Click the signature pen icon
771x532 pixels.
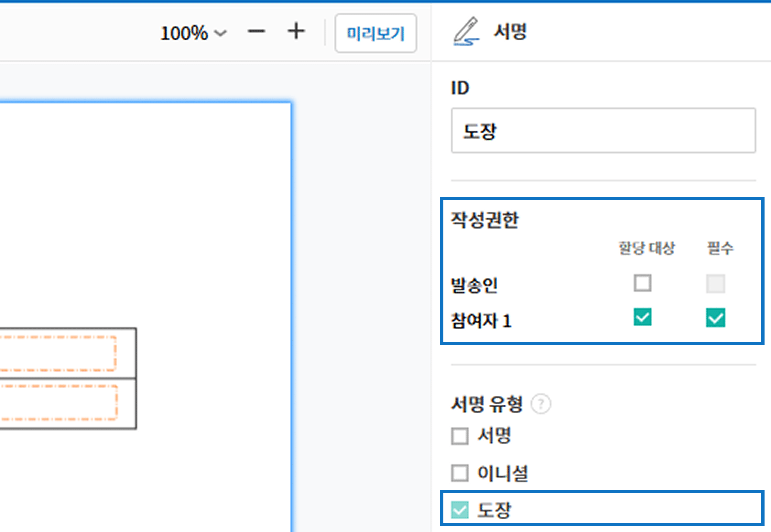pos(466,31)
